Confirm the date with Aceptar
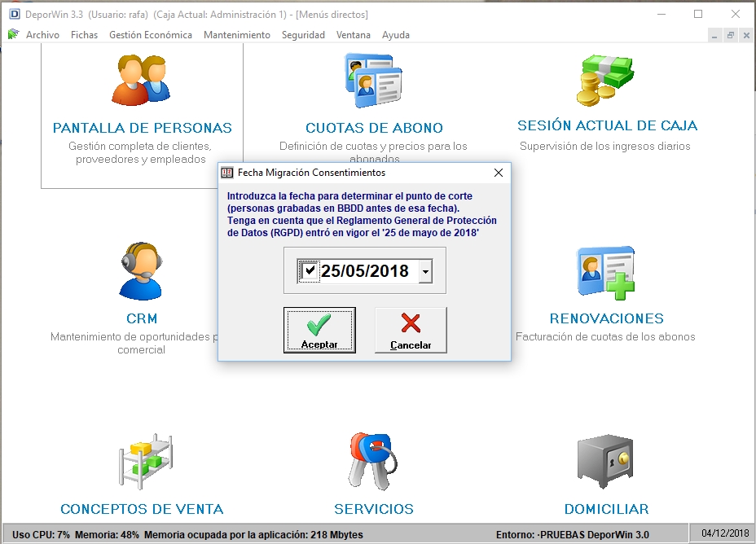The height and width of the screenshot is (544, 756). 319,330
